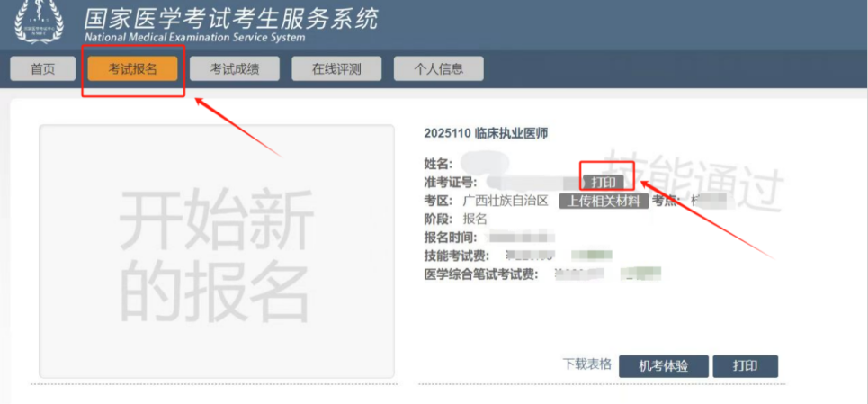This screenshot has width=868, height=404.
Task: Open the 机考体验 button
Action: (663, 366)
